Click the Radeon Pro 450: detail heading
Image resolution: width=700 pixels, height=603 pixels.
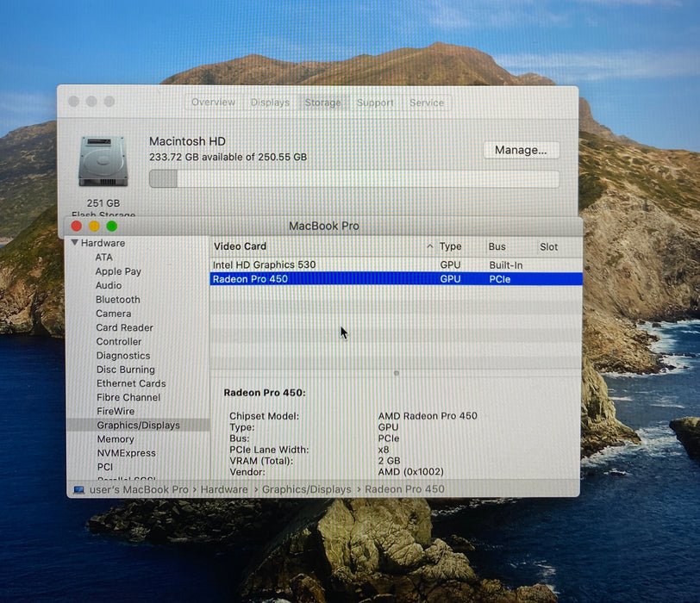click(265, 393)
